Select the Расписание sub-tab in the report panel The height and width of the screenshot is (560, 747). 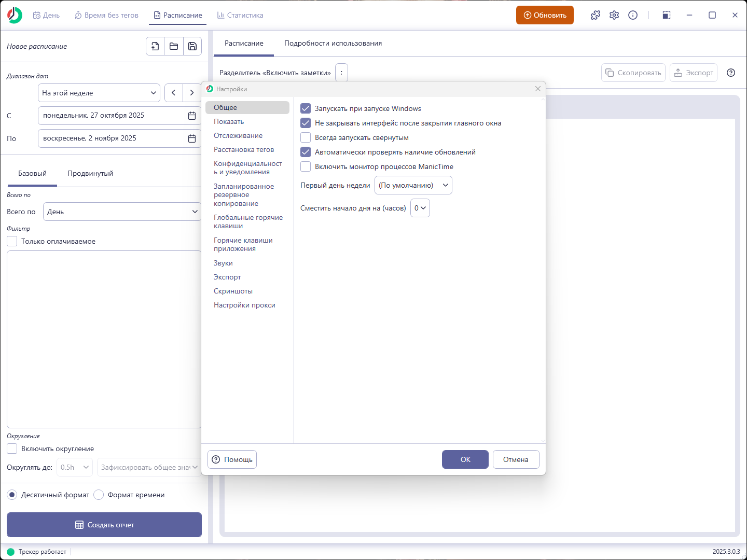[x=244, y=43]
